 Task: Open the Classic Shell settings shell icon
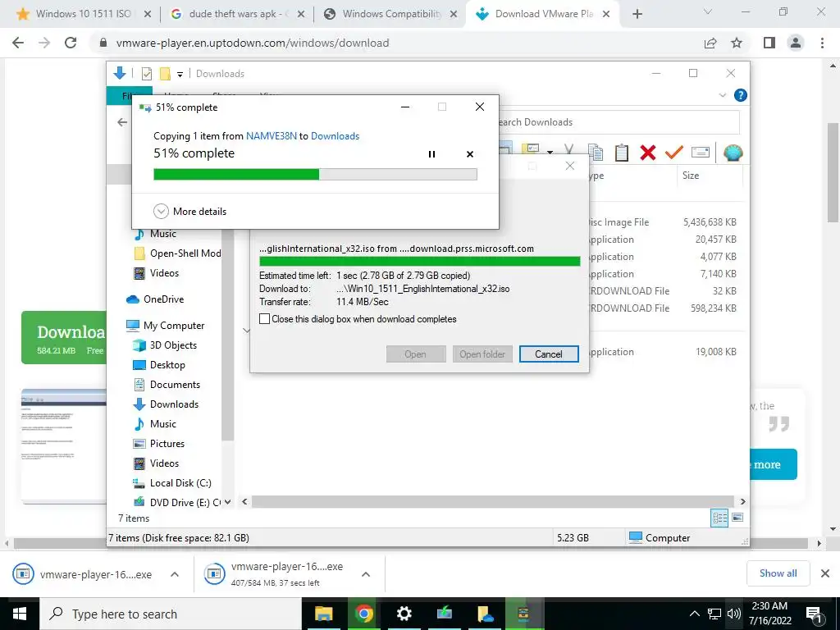click(x=733, y=153)
